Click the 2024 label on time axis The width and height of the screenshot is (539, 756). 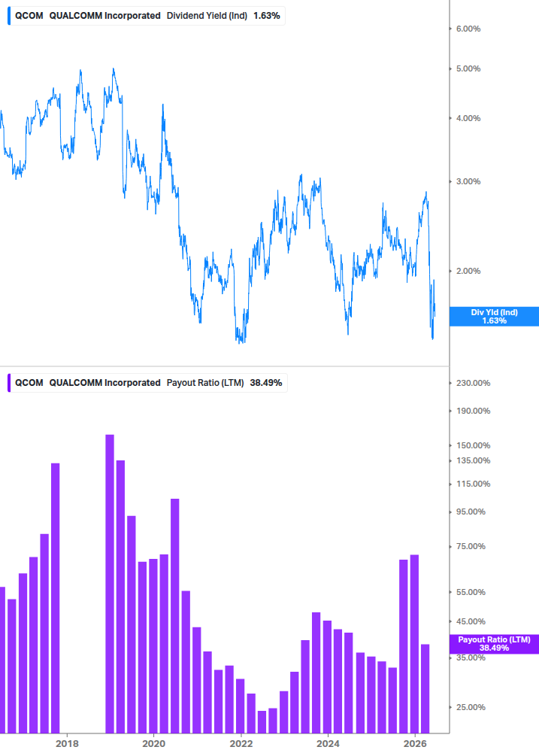[328, 743]
